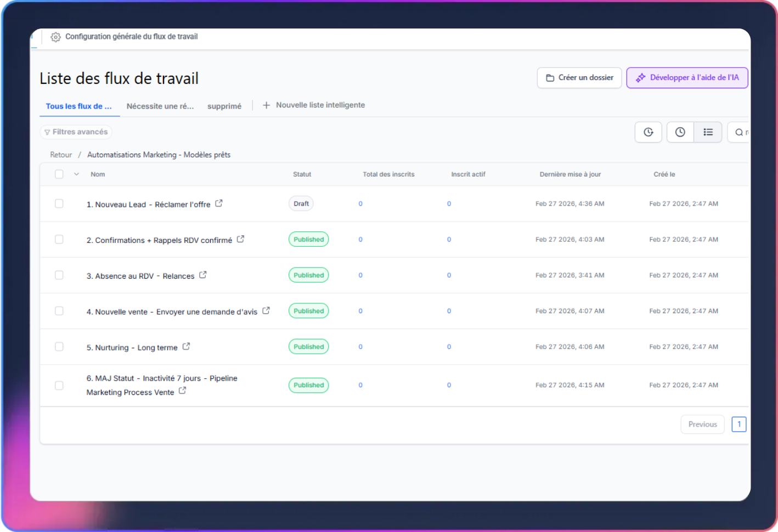Image resolution: width=778 pixels, height=532 pixels.
Task: Click the workflow settings gear icon
Action: tap(55, 37)
